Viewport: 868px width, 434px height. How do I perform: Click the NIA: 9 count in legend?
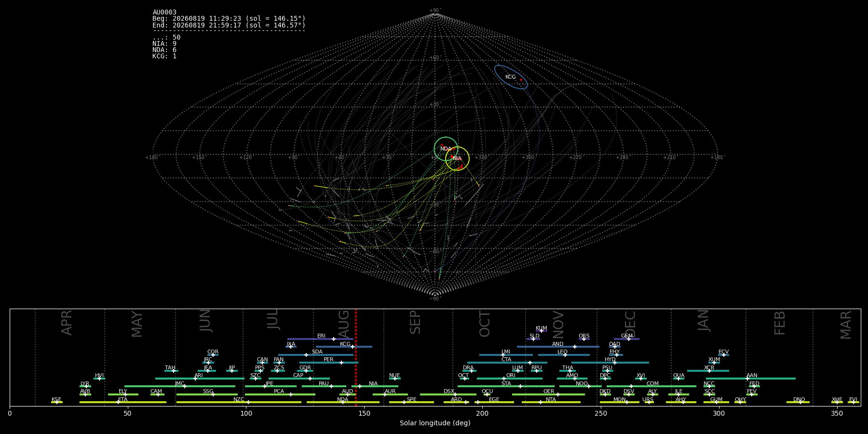click(x=164, y=44)
